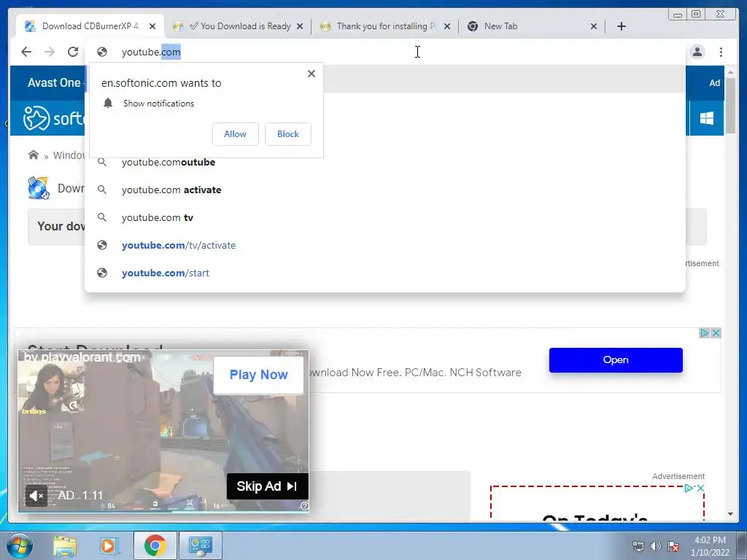Viewport: 747px width, 560px height.
Task: Launch Windows Media Player from the taskbar
Action: pyautogui.click(x=109, y=545)
